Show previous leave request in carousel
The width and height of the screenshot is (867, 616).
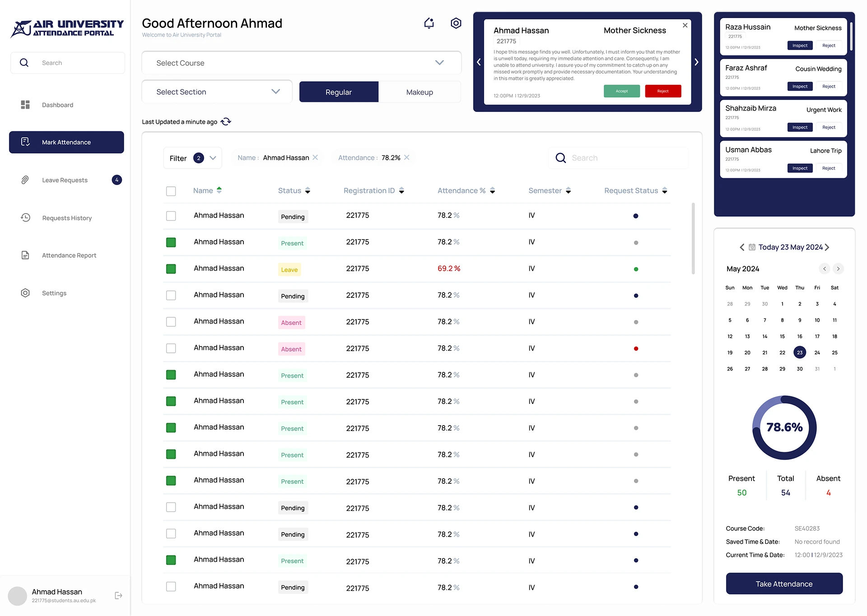click(479, 62)
